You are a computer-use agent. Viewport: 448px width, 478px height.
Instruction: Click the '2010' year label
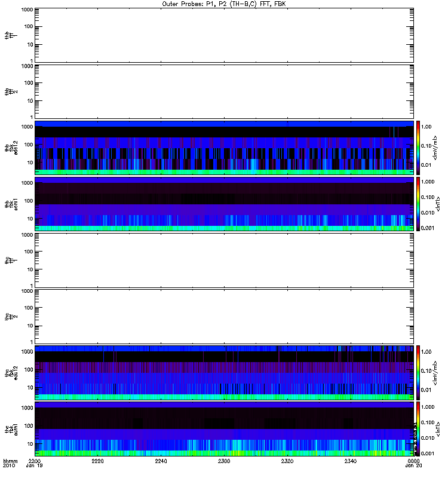click(9, 466)
